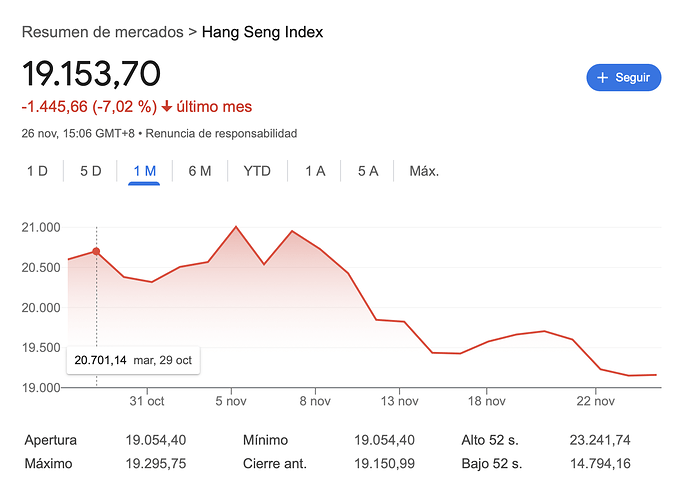Select the active 1 M tab
This screenshot has height=480, width=690.
click(x=144, y=171)
